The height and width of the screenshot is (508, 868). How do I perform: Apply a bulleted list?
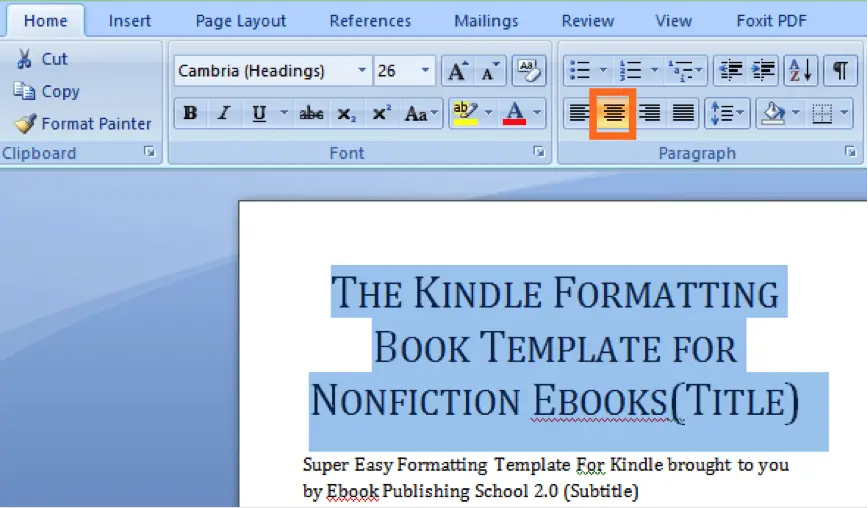click(x=580, y=71)
